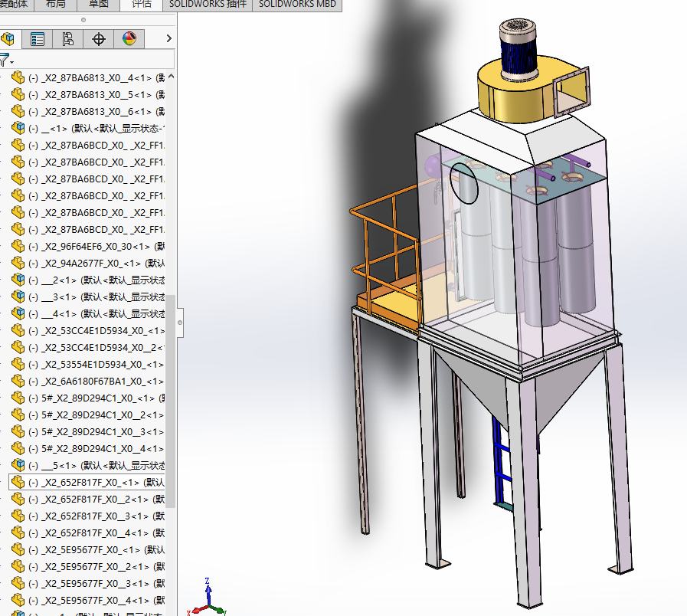Select the 5#_X2_89D294C1_X0__3<1> row
The height and width of the screenshot is (616, 687).
[87, 431]
